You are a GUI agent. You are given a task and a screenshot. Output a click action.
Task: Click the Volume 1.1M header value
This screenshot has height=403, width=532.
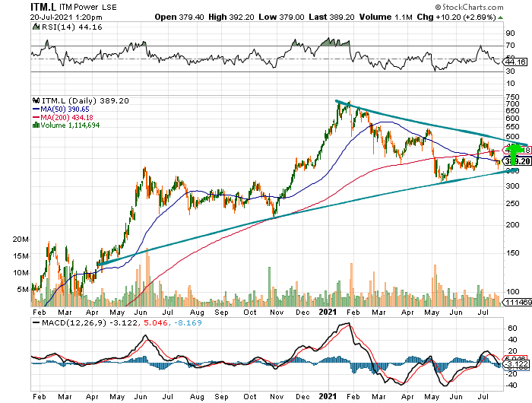pyautogui.click(x=386, y=17)
